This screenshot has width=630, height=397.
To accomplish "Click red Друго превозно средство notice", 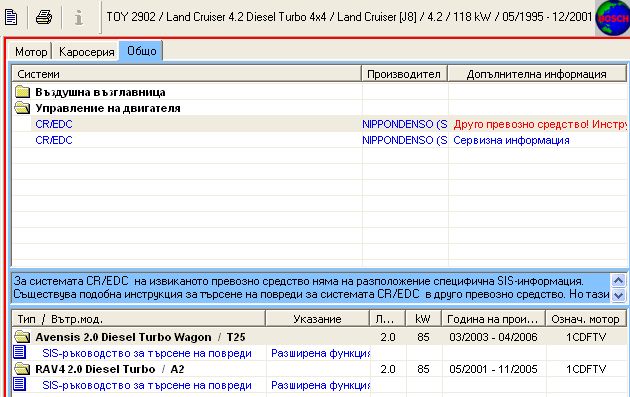I will point(540,124).
